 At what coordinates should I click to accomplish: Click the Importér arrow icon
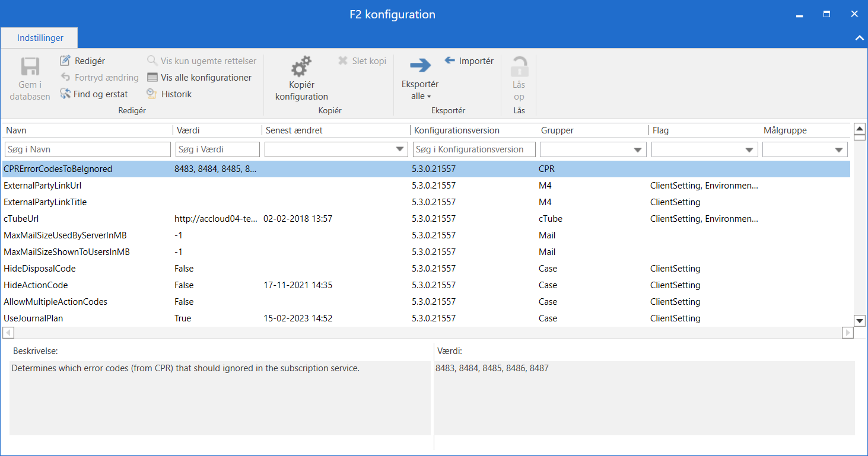pyautogui.click(x=450, y=60)
